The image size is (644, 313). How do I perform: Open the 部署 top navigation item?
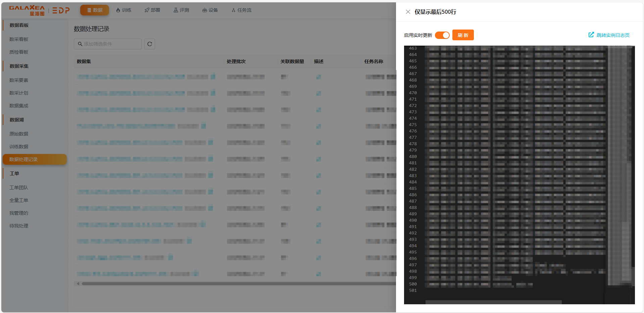pos(152,10)
